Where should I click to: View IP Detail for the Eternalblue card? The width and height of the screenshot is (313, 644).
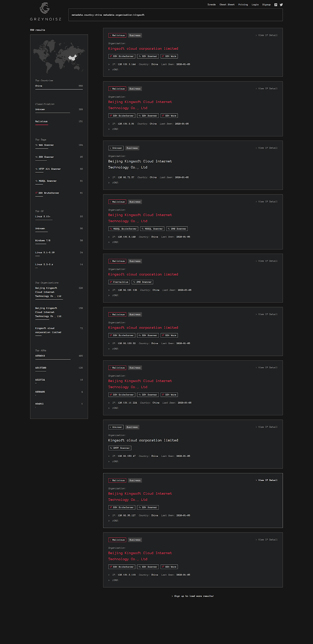[266, 261]
